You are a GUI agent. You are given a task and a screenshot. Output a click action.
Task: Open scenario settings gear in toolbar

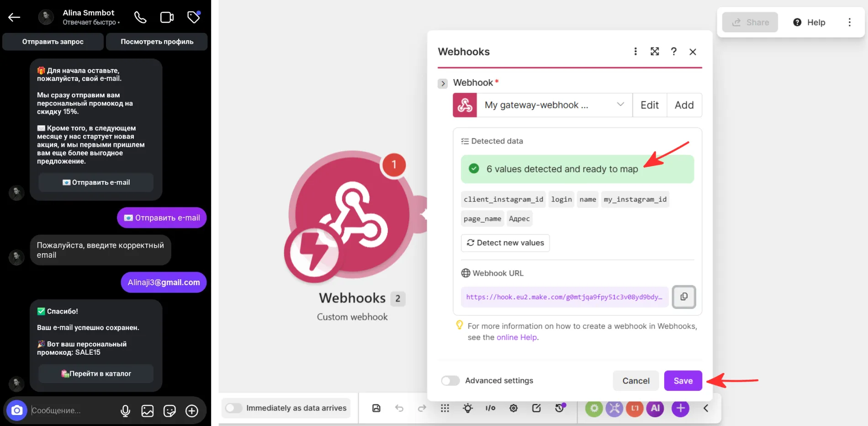click(x=513, y=408)
